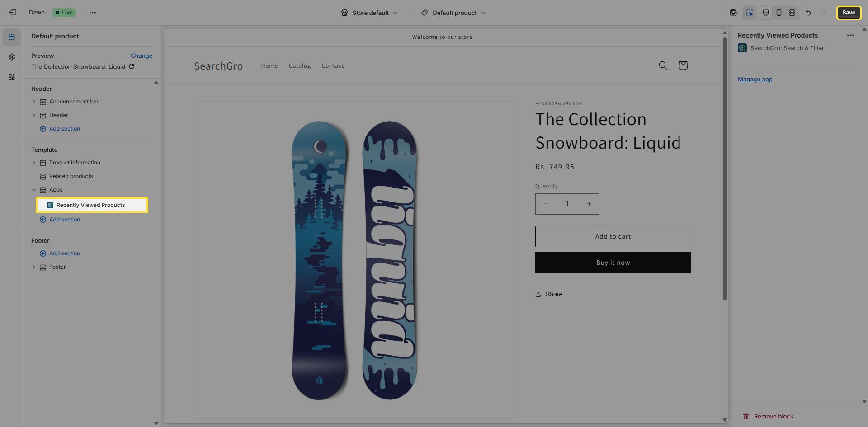
Task: Click the Manage app link
Action: tap(755, 80)
